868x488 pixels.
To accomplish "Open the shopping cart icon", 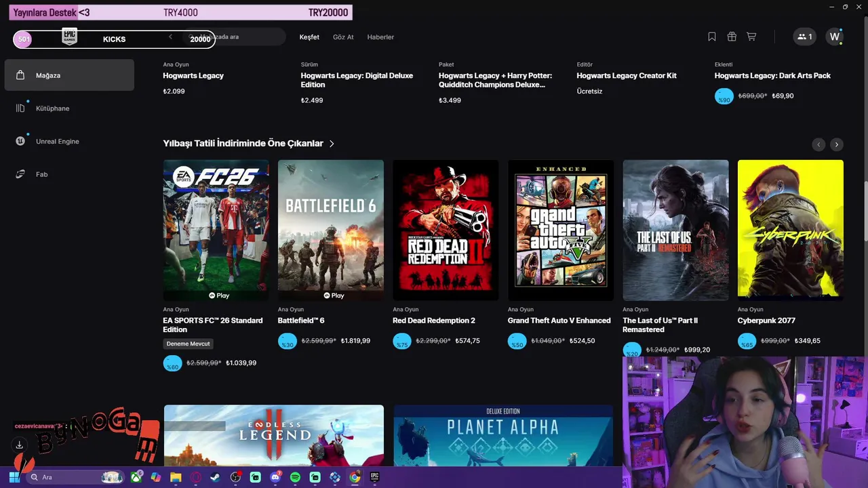I will click(751, 37).
